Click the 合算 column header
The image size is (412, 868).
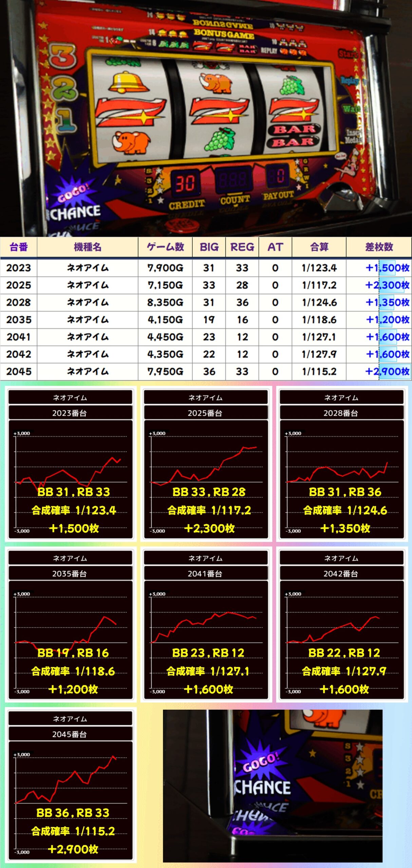tap(319, 247)
